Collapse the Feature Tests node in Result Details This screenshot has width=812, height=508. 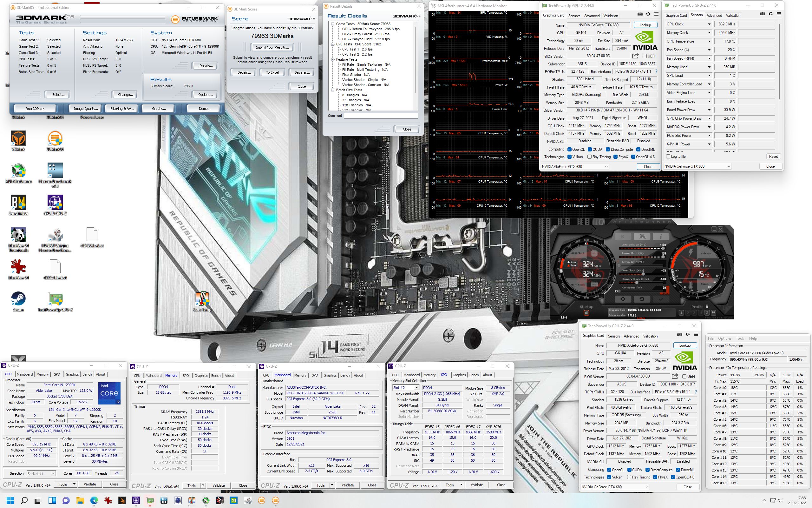[x=332, y=59]
